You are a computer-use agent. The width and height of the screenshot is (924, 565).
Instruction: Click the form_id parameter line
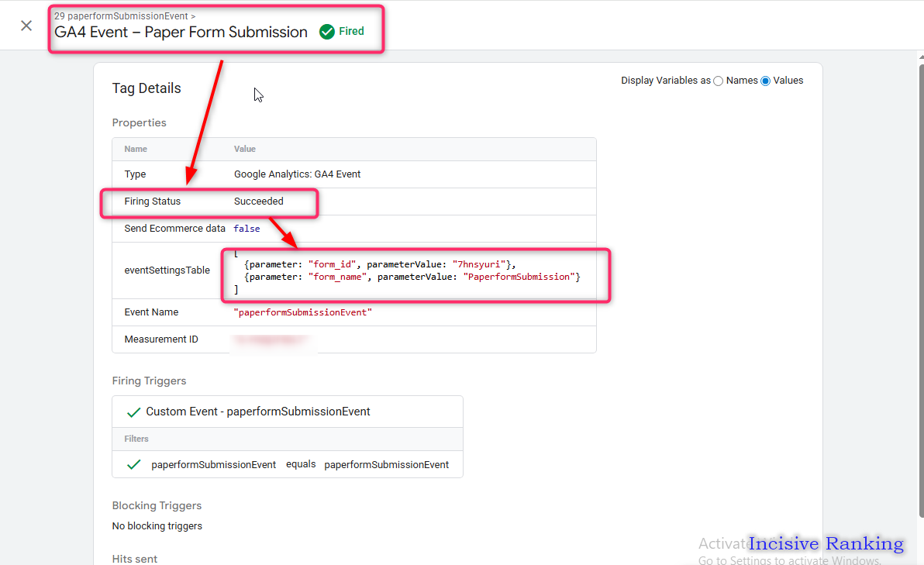[x=380, y=264]
